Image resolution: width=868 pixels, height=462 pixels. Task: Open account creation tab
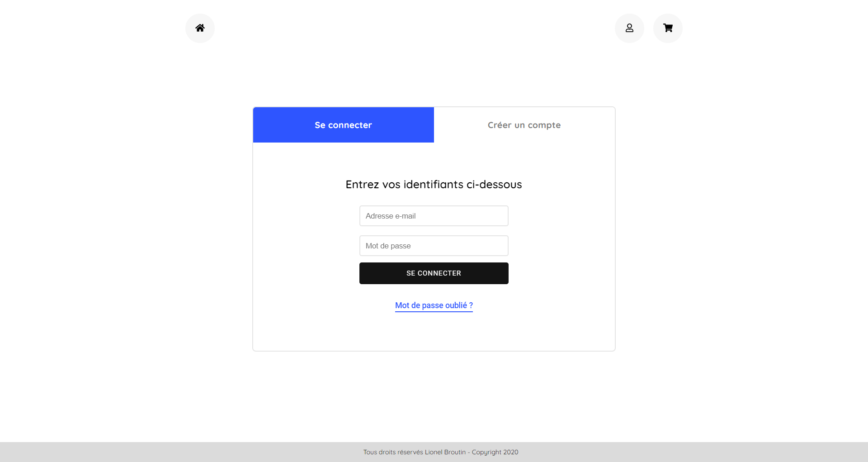click(x=524, y=125)
